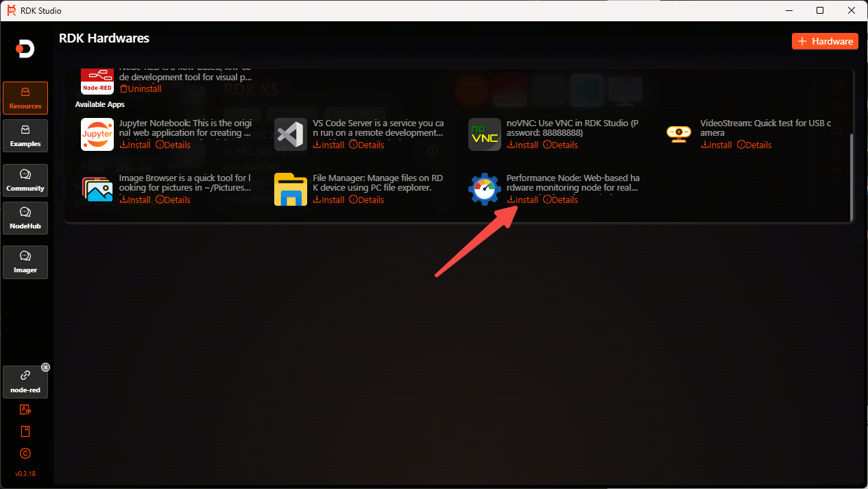The height and width of the screenshot is (489, 868).
Task: Select the Performance Node gauge icon
Action: point(485,189)
